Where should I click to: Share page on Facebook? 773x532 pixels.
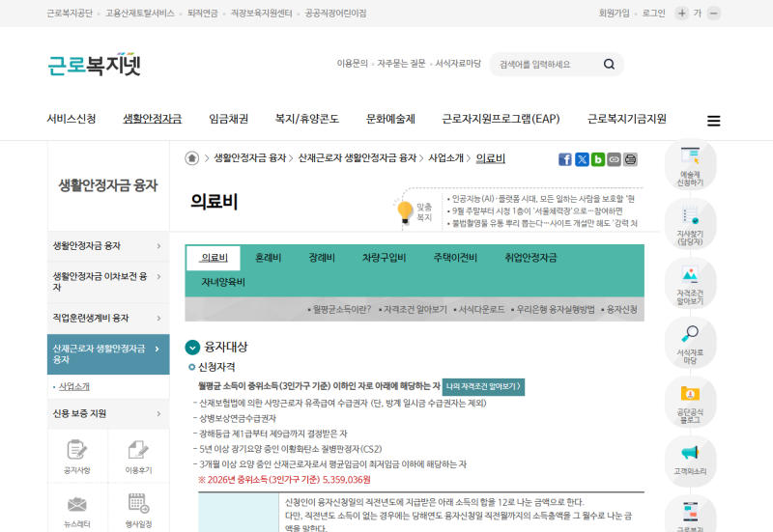pos(565,159)
